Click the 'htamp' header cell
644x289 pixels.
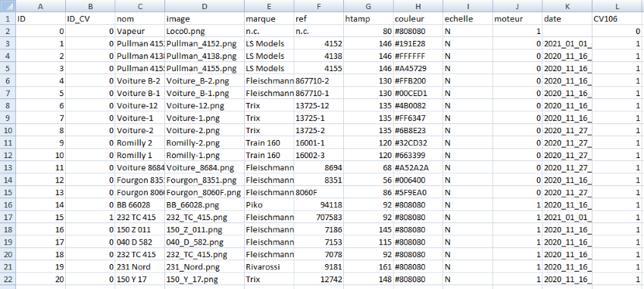[369, 19]
